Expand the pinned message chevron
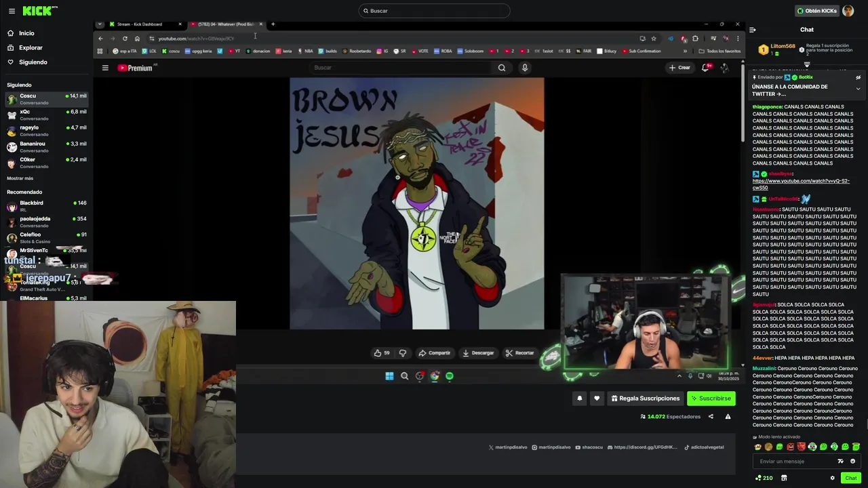The width and height of the screenshot is (868, 488). tap(858, 89)
